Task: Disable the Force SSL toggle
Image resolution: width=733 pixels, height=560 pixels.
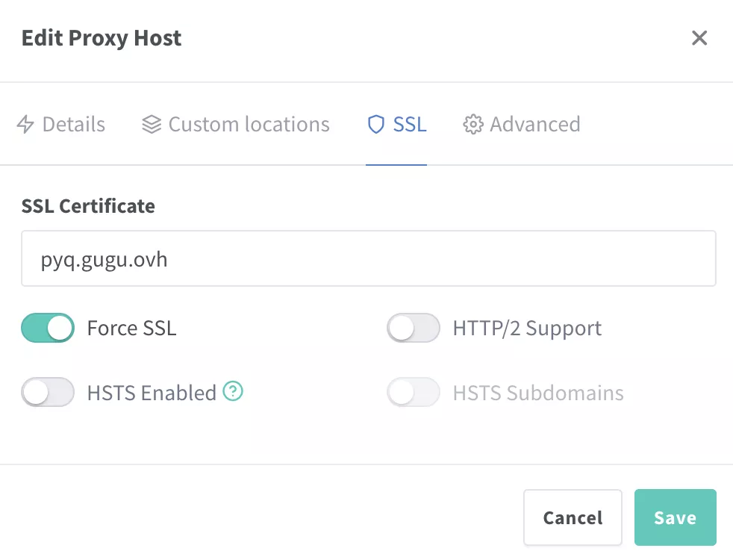Action: pyautogui.click(x=48, y=328)
